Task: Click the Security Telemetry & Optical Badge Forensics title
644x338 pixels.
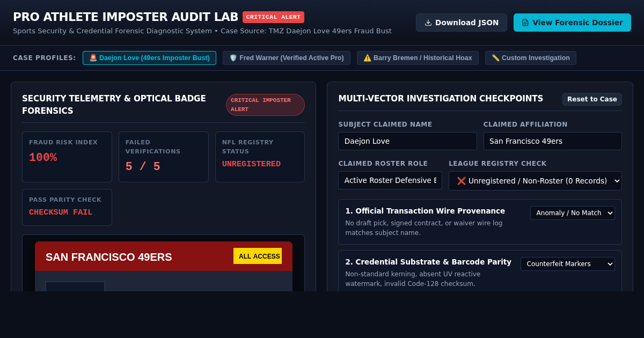Action: click(x=114, y=105)
